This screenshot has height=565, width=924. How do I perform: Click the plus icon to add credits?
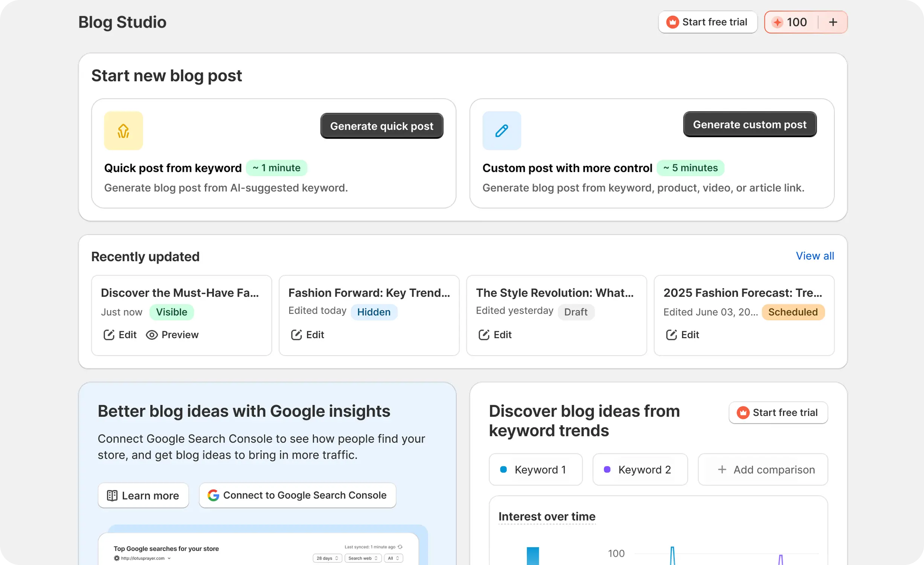833,22
